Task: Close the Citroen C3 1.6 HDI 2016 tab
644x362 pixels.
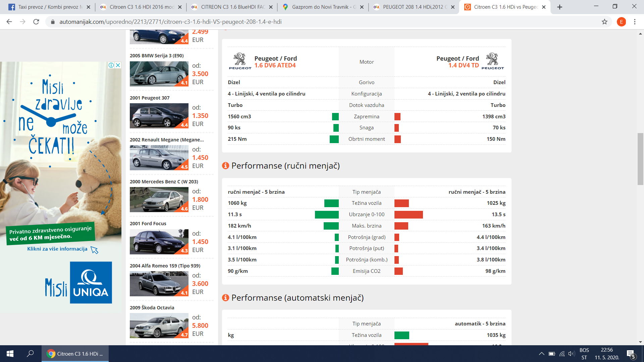Action: click(x=180, y=7)
